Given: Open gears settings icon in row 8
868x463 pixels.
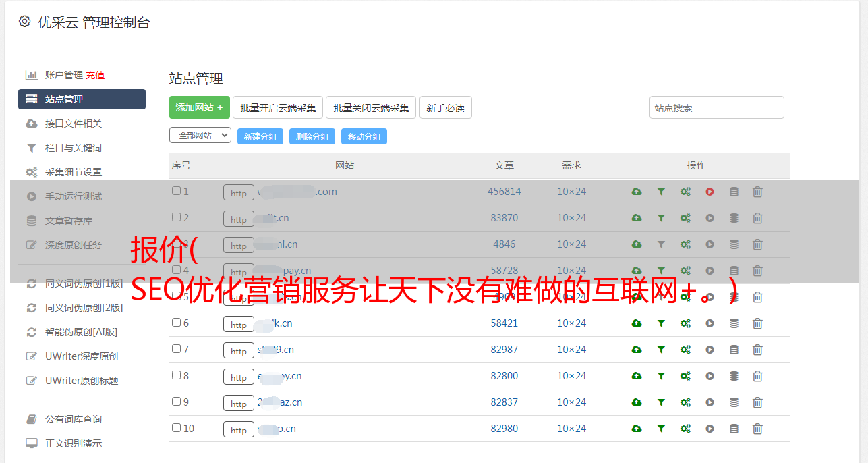Looking at the screenshot, I should coord(685,376).
